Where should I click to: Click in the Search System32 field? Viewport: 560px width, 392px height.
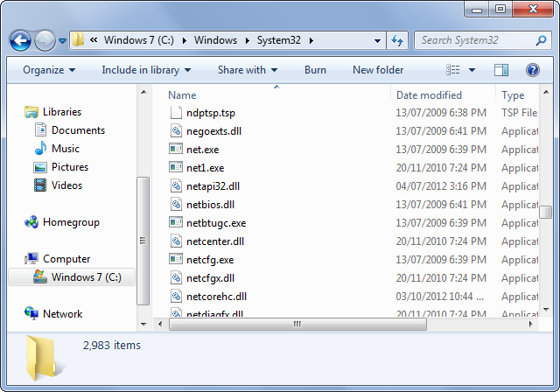point(471,40)
